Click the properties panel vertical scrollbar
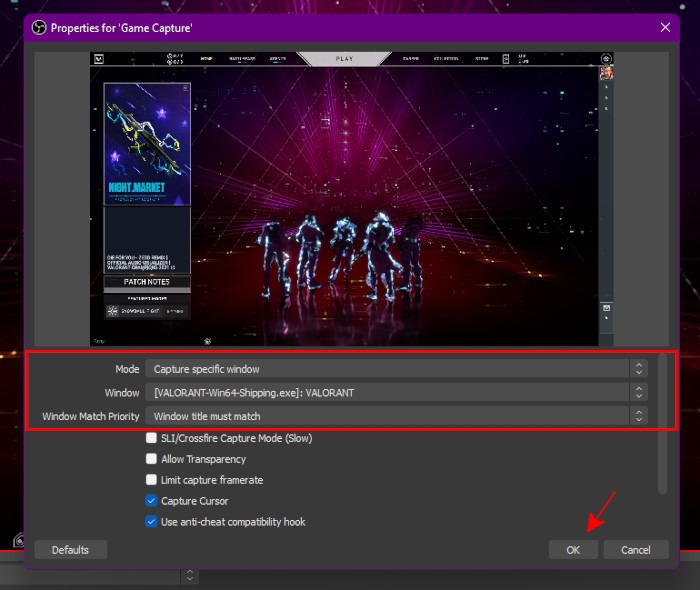 pos(662,424)
